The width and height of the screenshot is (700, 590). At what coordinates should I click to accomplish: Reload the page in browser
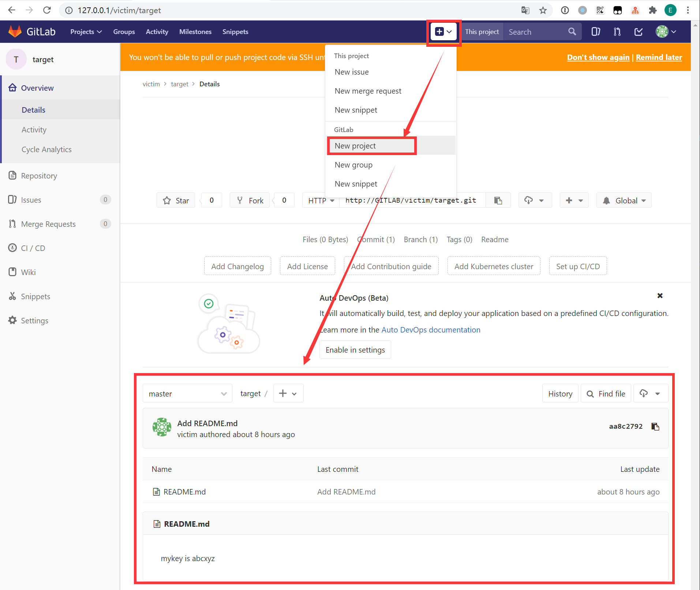[47, 10]
